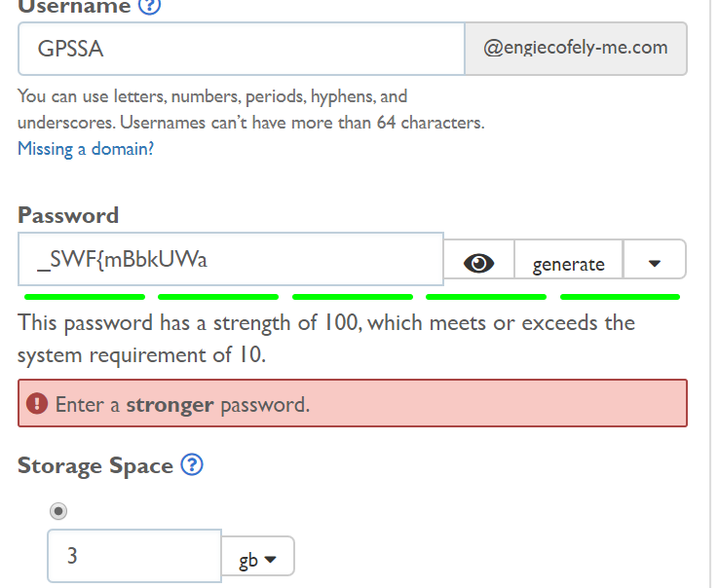The image size is (719, 588).
Task: Click the Password field label
Action: point(68,215)
